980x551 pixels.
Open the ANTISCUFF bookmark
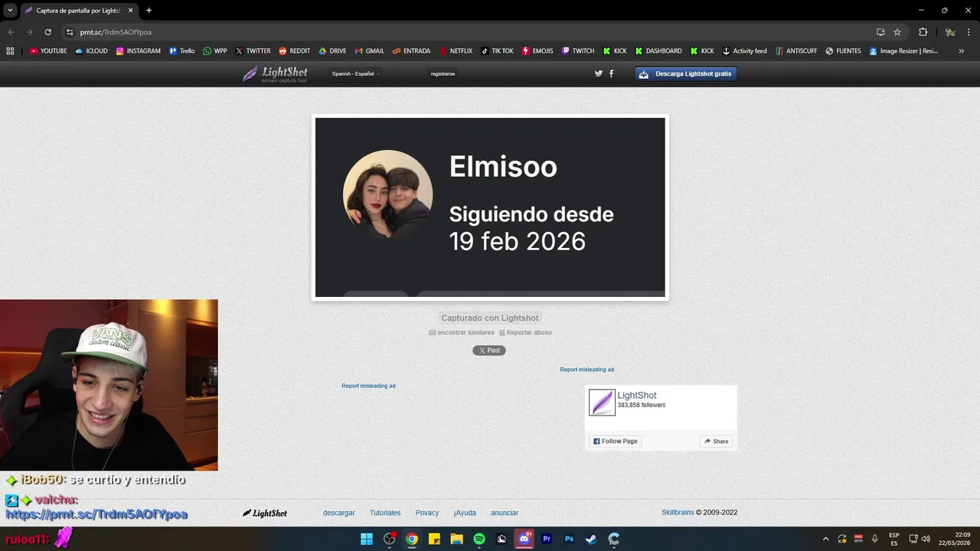[795, 51]
